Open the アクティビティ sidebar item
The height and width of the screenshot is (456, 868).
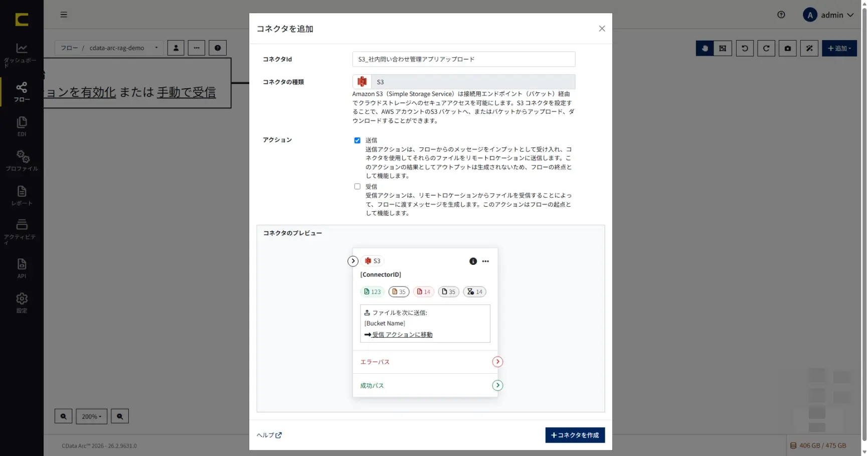22,232
